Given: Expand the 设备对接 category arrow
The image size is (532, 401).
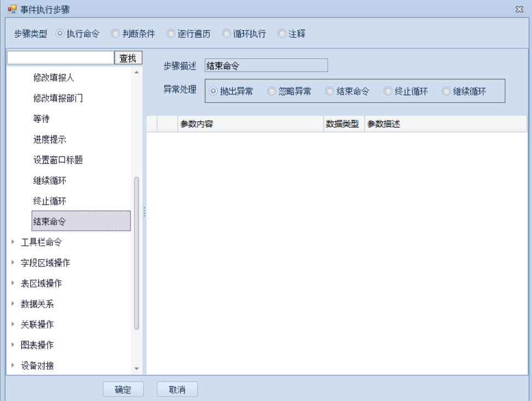Looking at the screenshot, I should tap(13, 366).
